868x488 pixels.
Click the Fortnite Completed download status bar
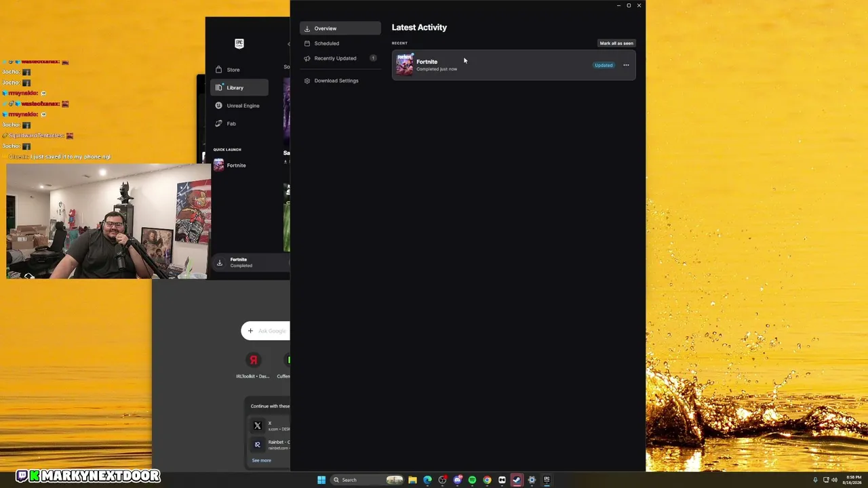[251, 262]
